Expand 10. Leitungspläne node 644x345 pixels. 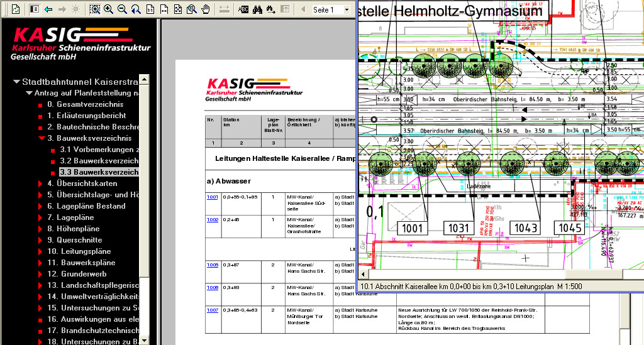40,251
